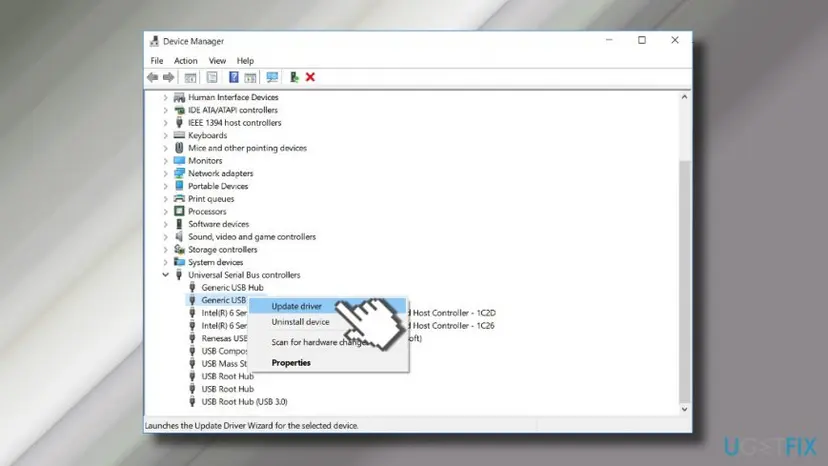Click the Sound, video and game controllers icon
Viewport: 828px width, 466px height.
click(x=180, y=237)
